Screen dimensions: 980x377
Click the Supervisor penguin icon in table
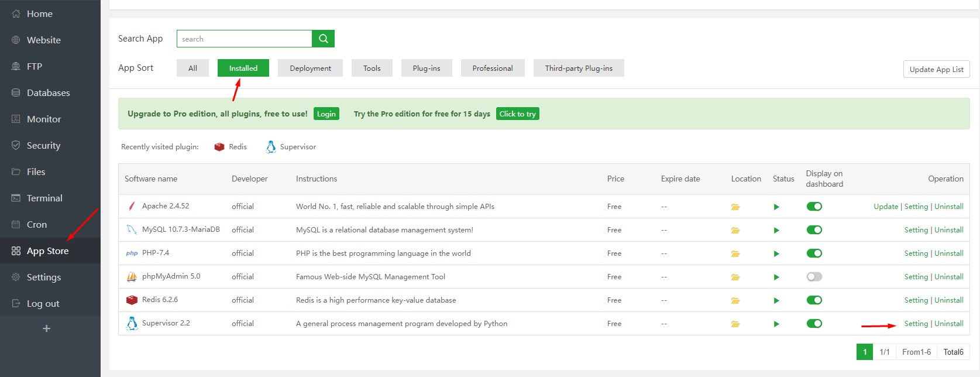click(x=132, y=323)
